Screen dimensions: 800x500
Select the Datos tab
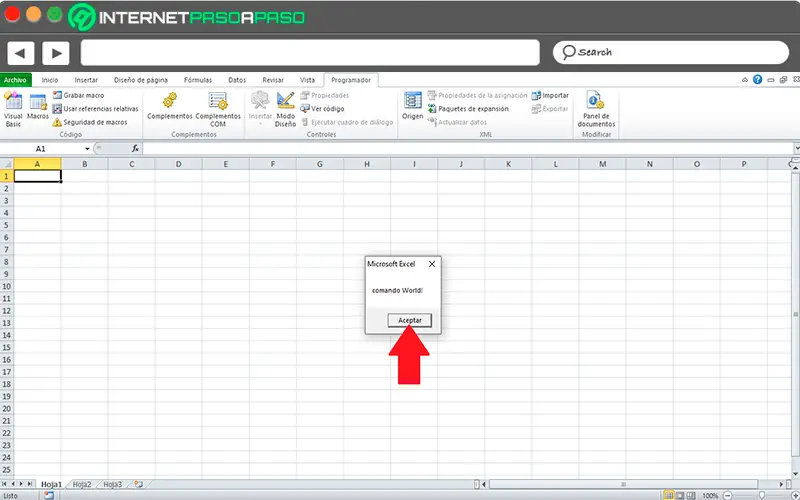(x=237, y=80)
